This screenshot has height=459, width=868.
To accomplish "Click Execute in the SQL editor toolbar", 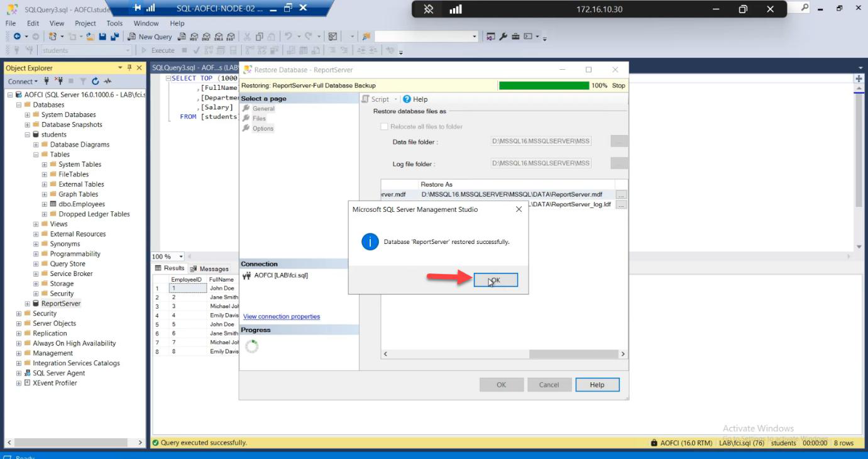I will [x=158, y=50].
